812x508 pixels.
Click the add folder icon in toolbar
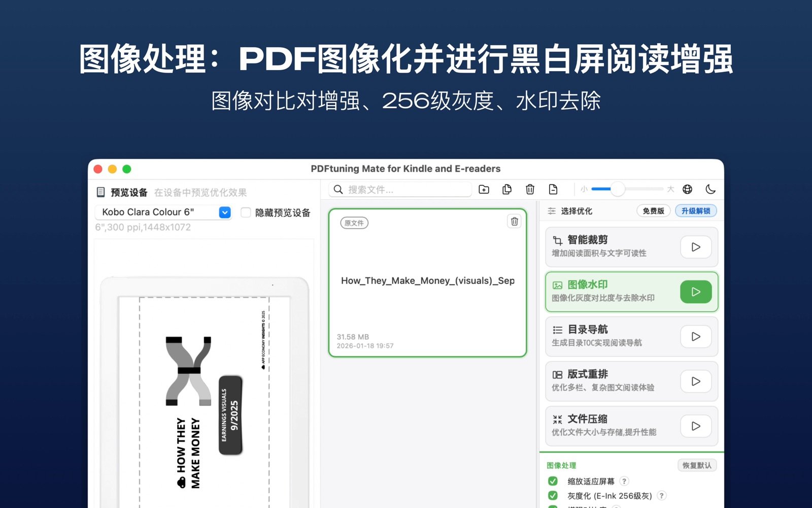(x=484, y=189)
